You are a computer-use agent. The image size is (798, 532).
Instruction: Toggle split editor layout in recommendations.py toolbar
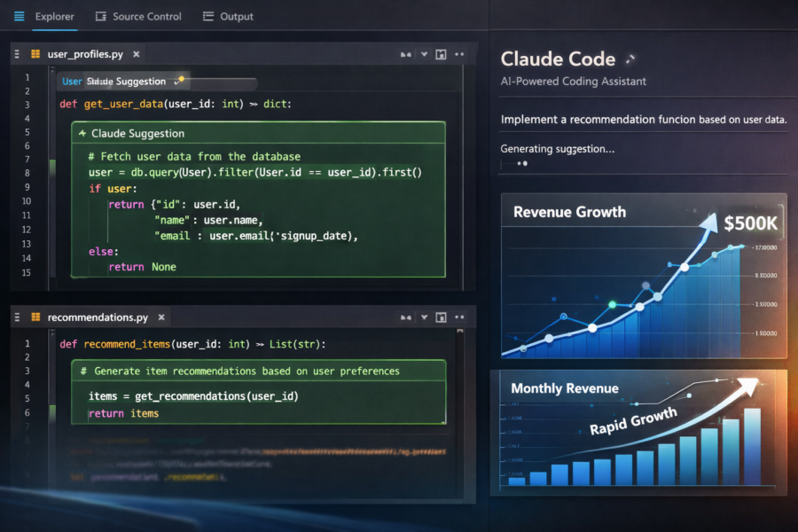[442, 317]
